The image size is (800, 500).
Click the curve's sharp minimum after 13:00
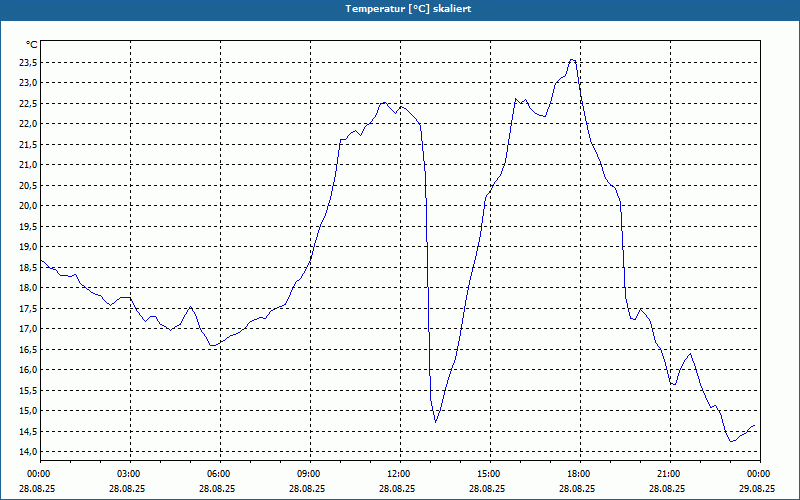(x=435, y=422)
